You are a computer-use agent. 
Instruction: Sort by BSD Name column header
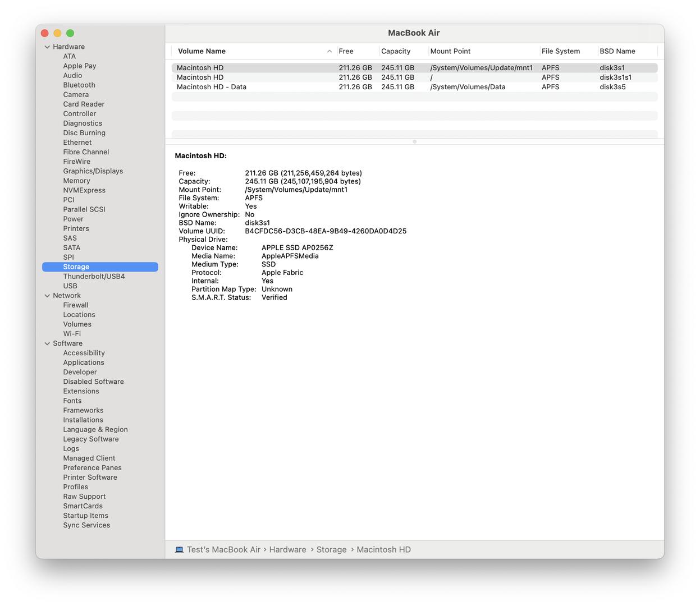(x=617, y=51)
